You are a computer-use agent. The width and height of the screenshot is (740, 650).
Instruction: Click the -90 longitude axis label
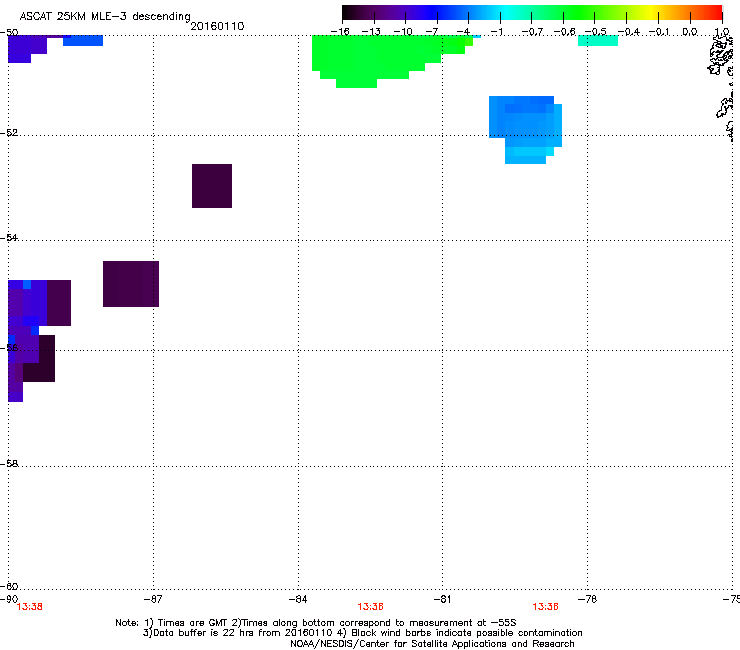click(9, 599)
